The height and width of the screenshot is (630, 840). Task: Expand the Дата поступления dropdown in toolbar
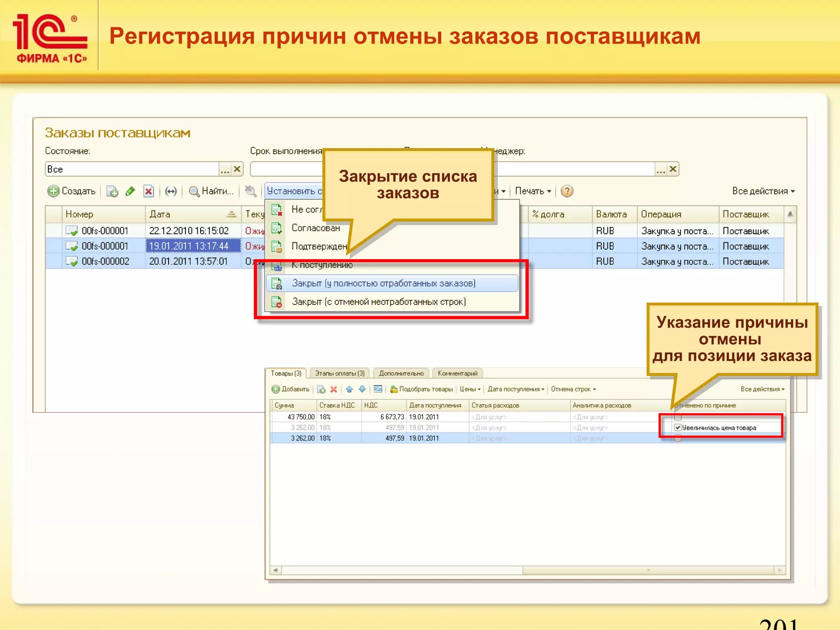[x=516, y=389]
